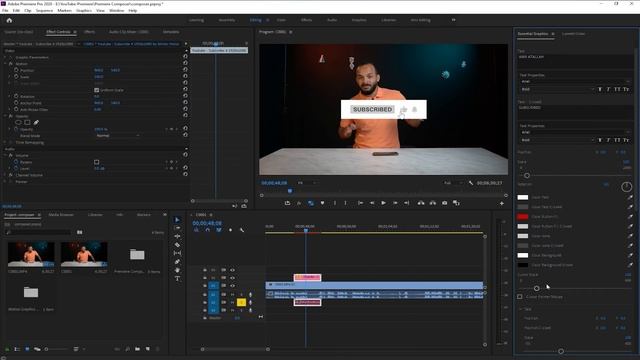
Task: Click the Extract button in Program Monitor
Action: [x=433, y=203]
